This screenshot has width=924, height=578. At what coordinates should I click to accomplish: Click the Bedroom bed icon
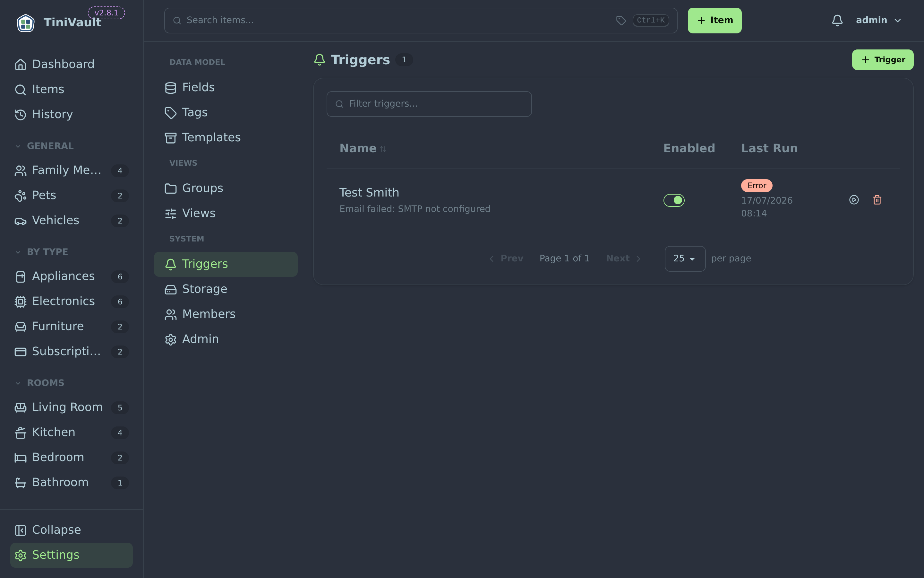[21, 458]
